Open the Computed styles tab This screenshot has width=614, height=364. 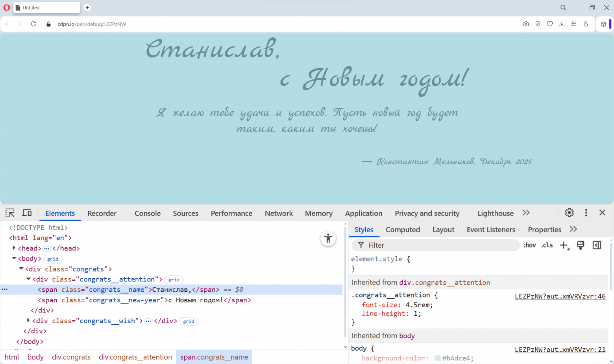pos(403,230)
